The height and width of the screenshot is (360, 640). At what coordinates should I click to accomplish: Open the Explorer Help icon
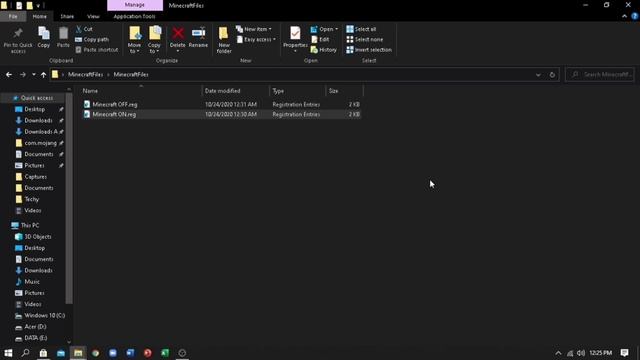point(635,16)
